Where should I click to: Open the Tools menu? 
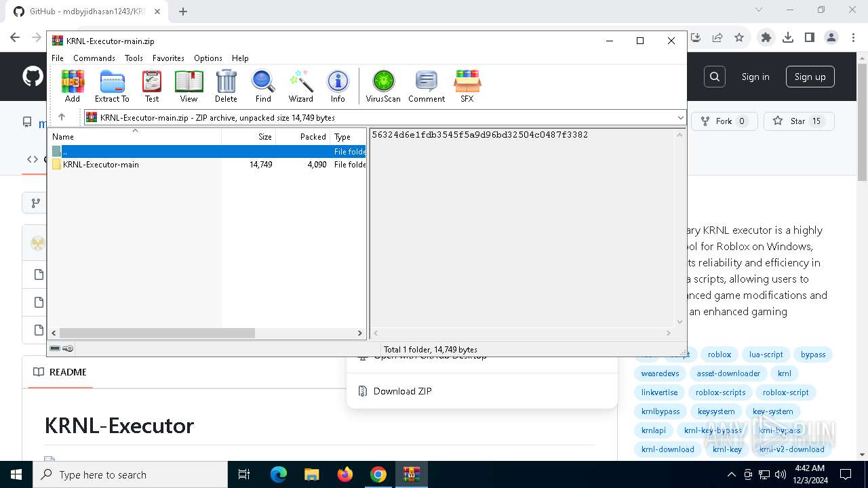tap(134, 58)
